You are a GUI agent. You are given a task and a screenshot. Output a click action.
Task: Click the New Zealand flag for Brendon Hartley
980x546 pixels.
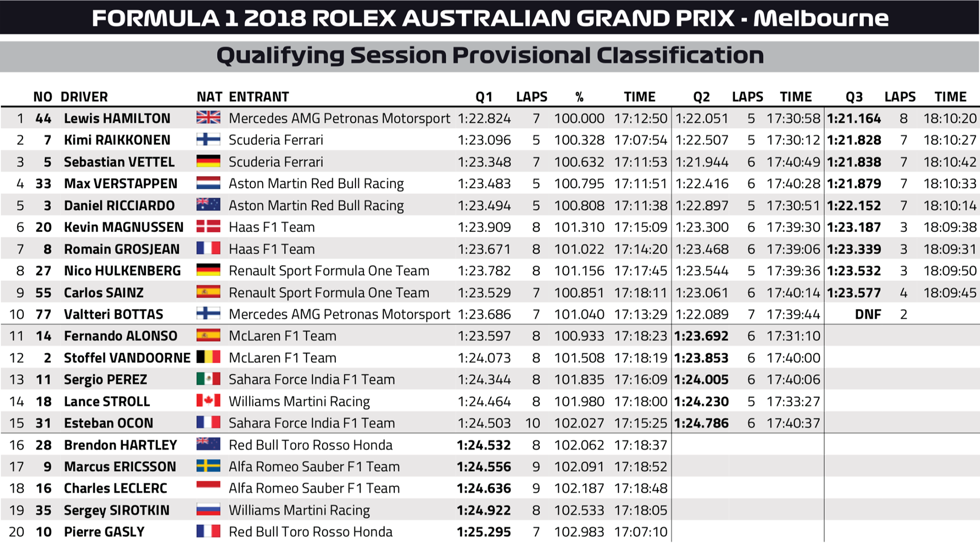coord(208,445)
